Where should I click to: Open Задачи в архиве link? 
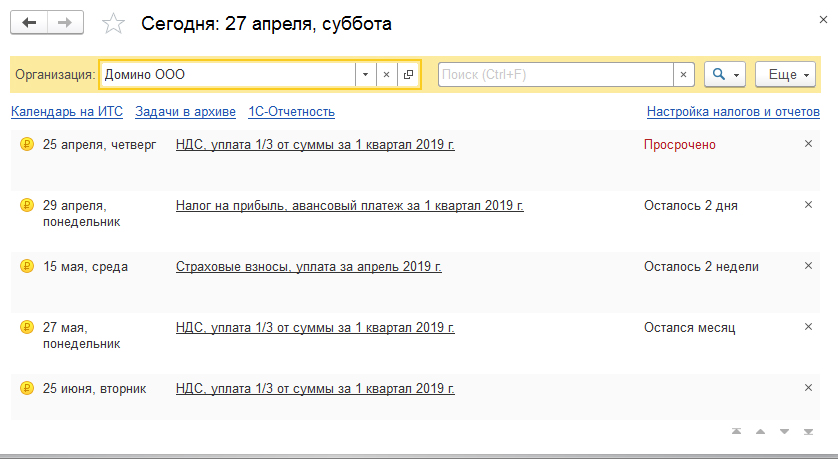(x=185, y=112)
